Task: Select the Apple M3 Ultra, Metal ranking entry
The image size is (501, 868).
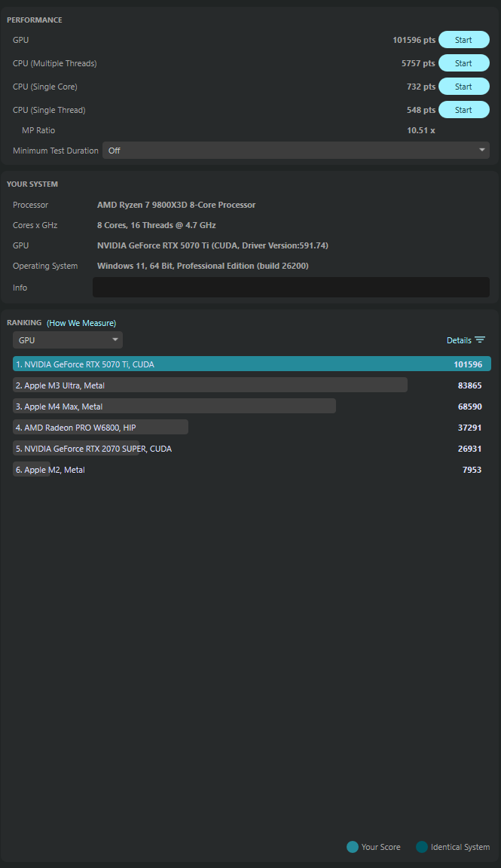Action: 210,385
